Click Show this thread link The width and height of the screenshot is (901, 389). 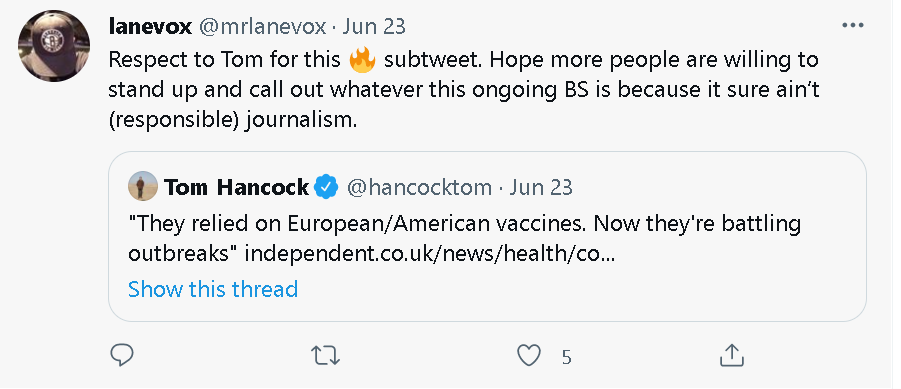[x=213, y=288]
